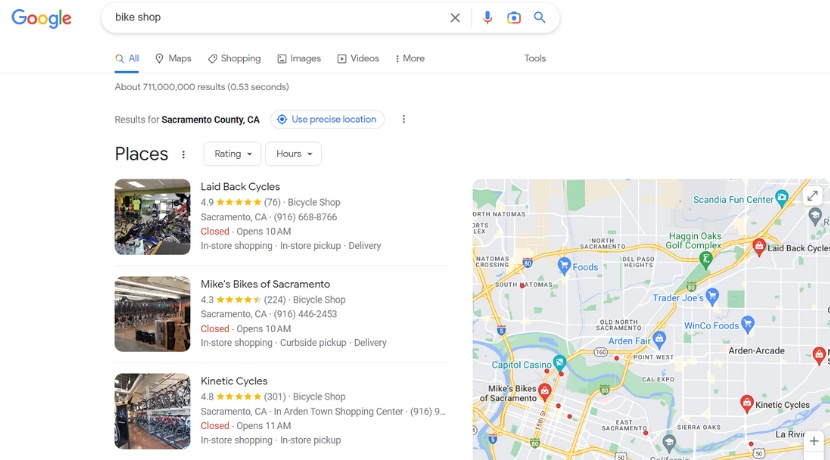Expand the More search categories menu
Viewport: 830px width, 460px height.
click(x=409, y=59)
